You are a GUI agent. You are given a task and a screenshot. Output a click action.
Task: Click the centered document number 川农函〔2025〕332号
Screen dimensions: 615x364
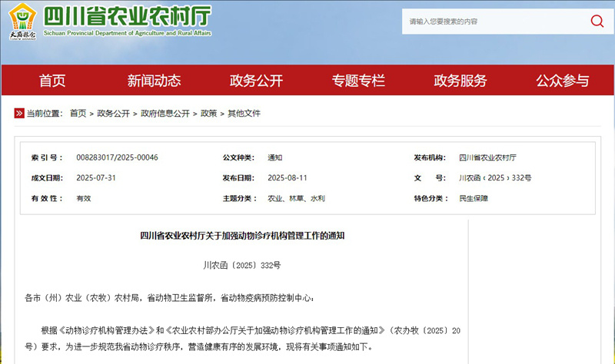242,265
